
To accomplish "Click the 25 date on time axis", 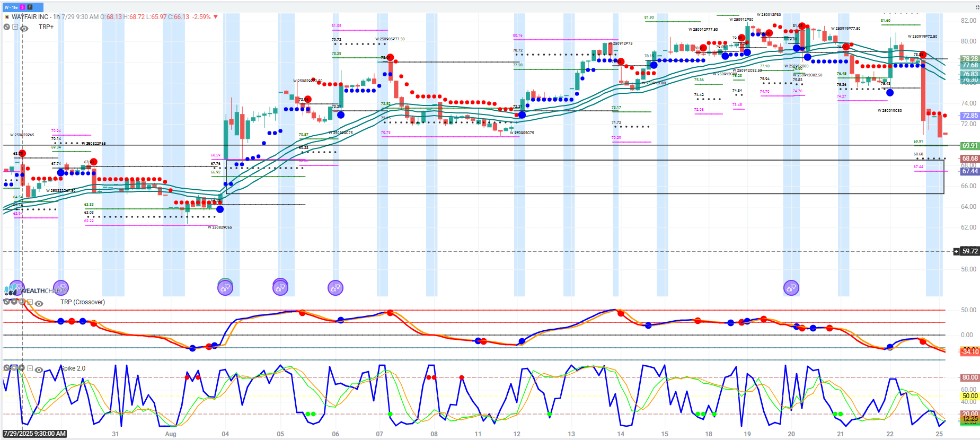I will 939,434.
